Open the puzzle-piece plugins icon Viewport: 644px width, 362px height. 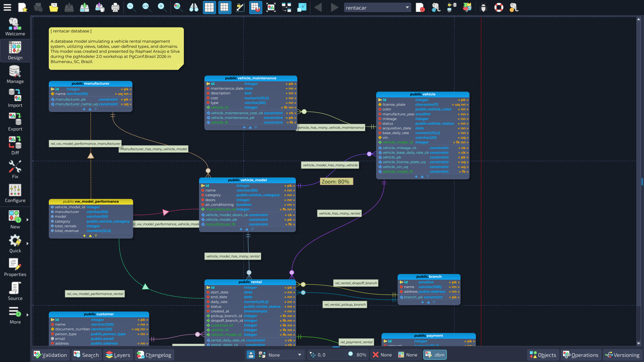(467, 8)
